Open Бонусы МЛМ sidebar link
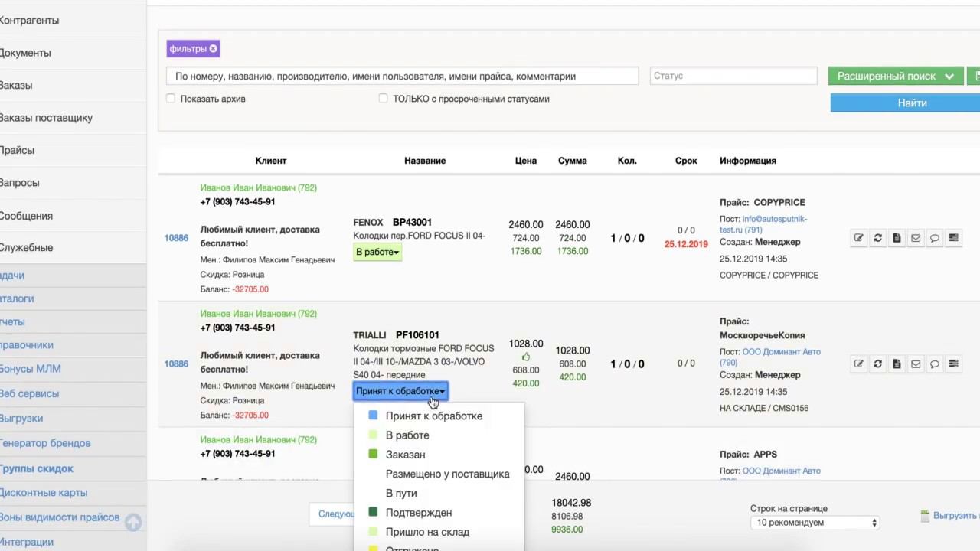Screen dimensions: 980x551 tap(30, 369)
